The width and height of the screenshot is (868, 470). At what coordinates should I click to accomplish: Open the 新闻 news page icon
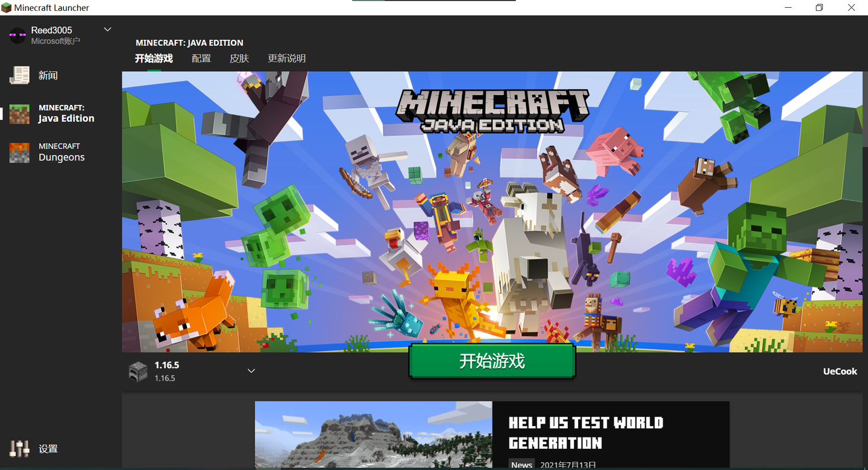[x=19, y=75]
